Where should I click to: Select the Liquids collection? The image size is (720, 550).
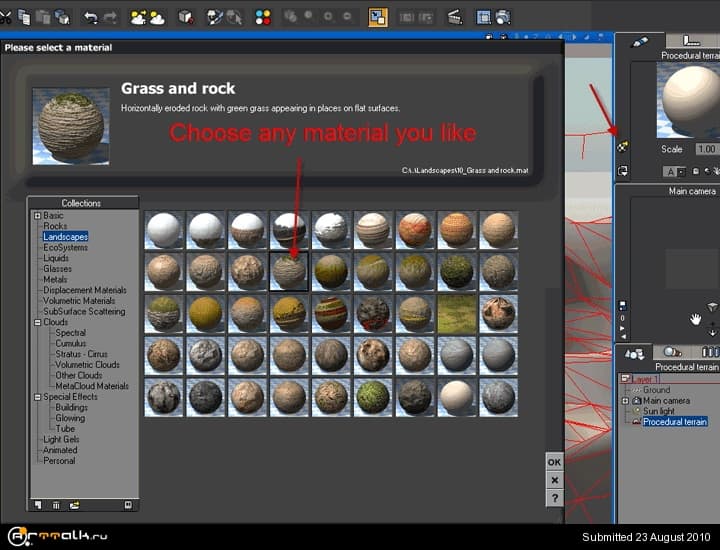56,258
